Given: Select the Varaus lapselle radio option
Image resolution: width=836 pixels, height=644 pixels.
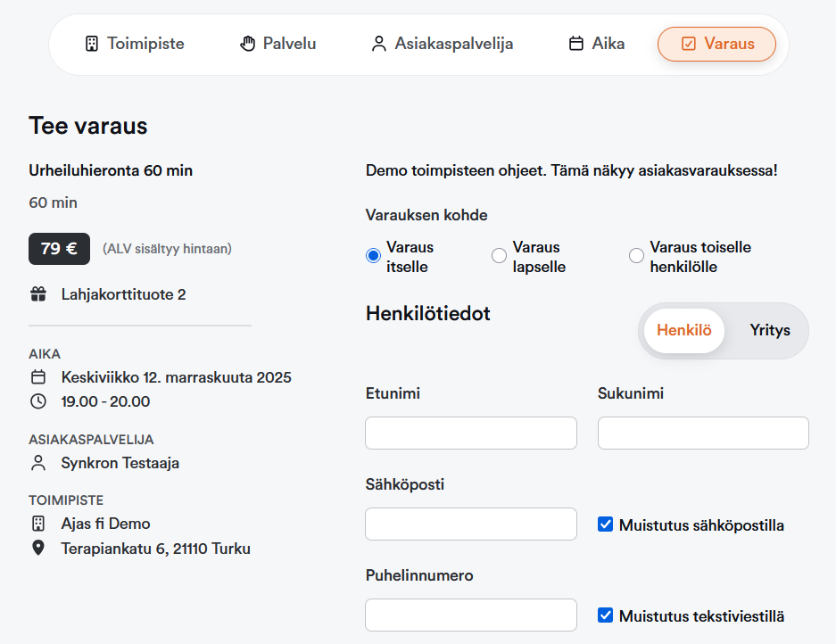Looking at the screenshot, I should click(500, 256).
